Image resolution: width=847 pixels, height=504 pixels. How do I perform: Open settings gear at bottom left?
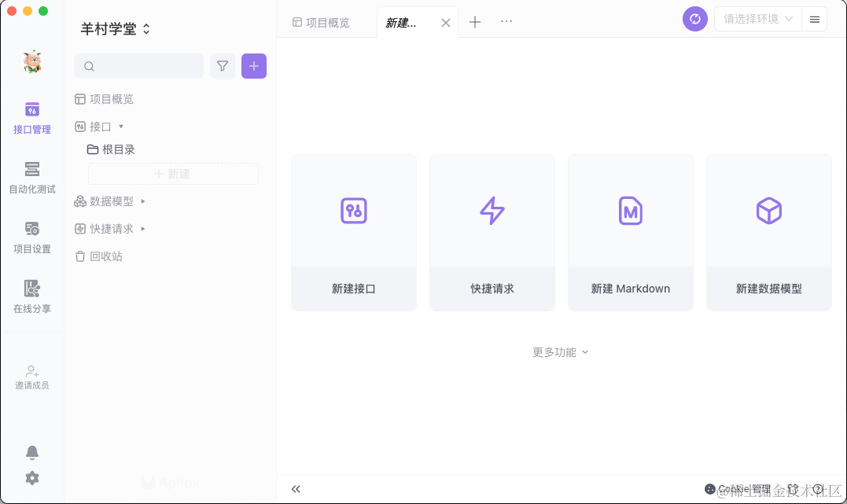[x=32, y=478]
